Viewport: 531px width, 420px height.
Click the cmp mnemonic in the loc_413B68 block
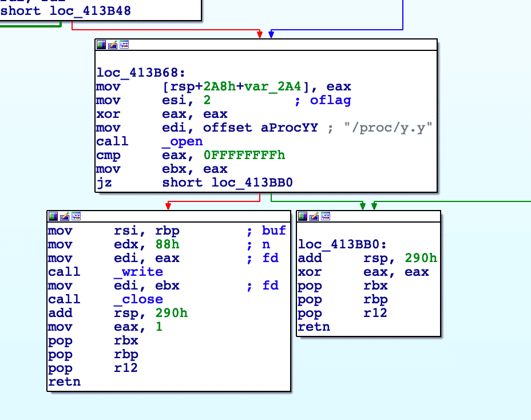pos(108,156)
